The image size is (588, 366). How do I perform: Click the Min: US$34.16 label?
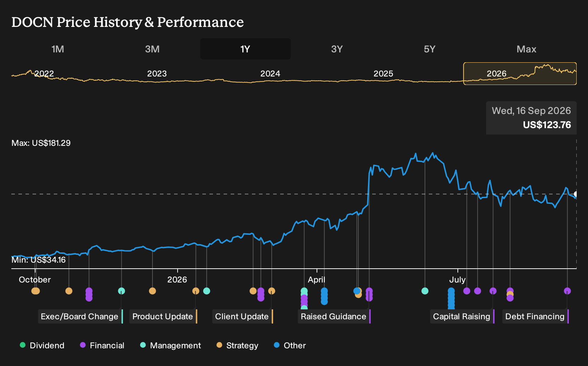tap(39, 260)
